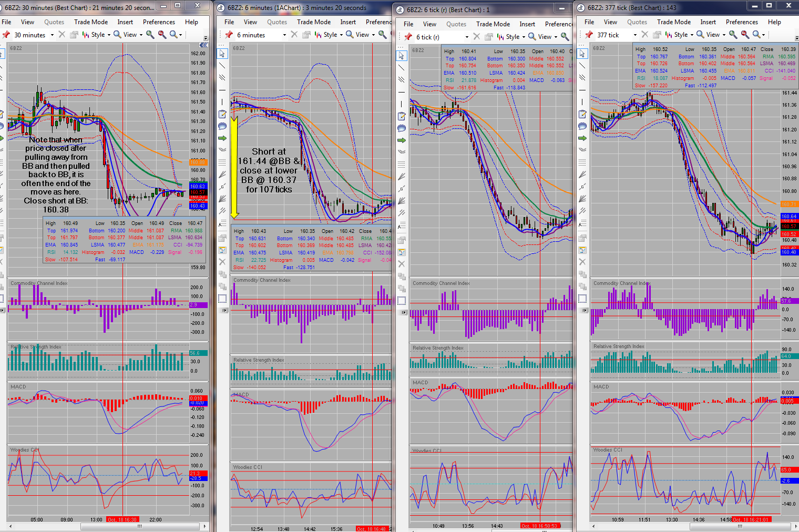Screen dimensions: 799x532
Task: Select the green arrow tool in 377 tick window
Action: 582,138
